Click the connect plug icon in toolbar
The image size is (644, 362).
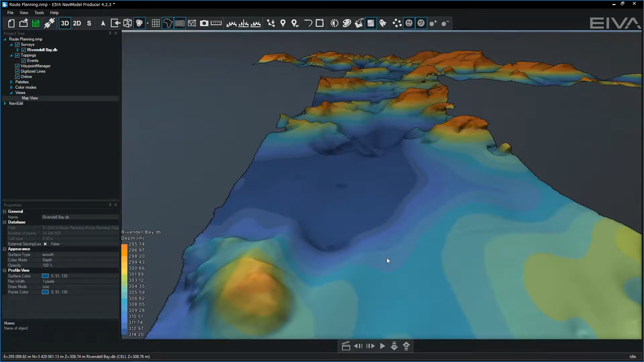click(49, 23)
